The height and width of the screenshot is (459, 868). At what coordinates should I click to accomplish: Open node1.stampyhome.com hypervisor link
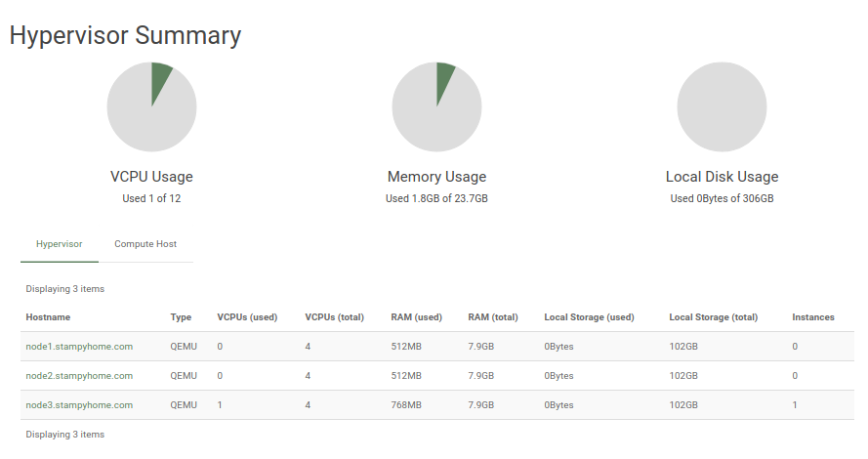[79, 347]
